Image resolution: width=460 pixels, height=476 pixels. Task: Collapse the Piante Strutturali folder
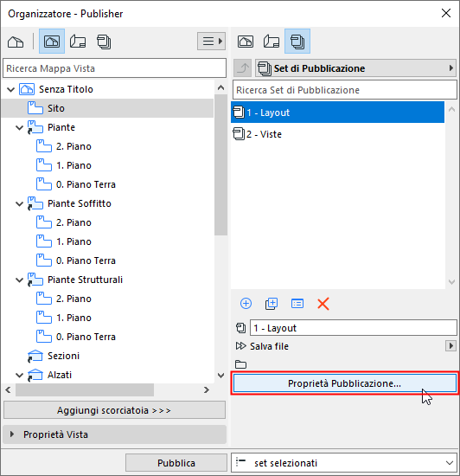click(x=19, y=280)
